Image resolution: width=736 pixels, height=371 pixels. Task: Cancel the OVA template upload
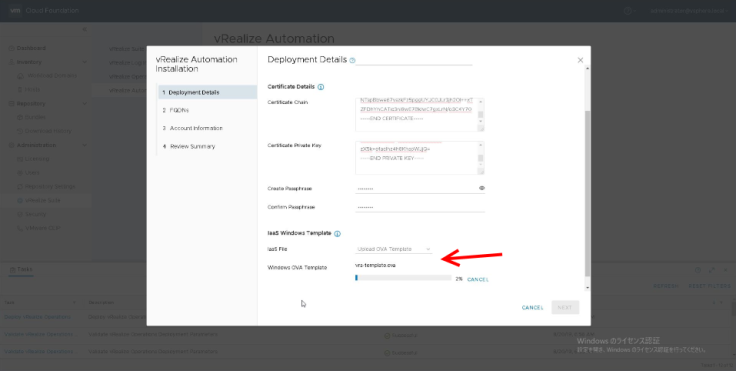(478, 279)
